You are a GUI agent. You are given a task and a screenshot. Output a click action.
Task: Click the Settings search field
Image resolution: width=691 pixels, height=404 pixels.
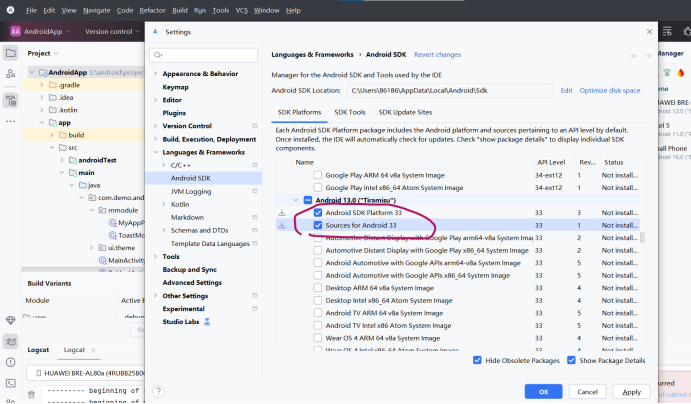(204, 55)
